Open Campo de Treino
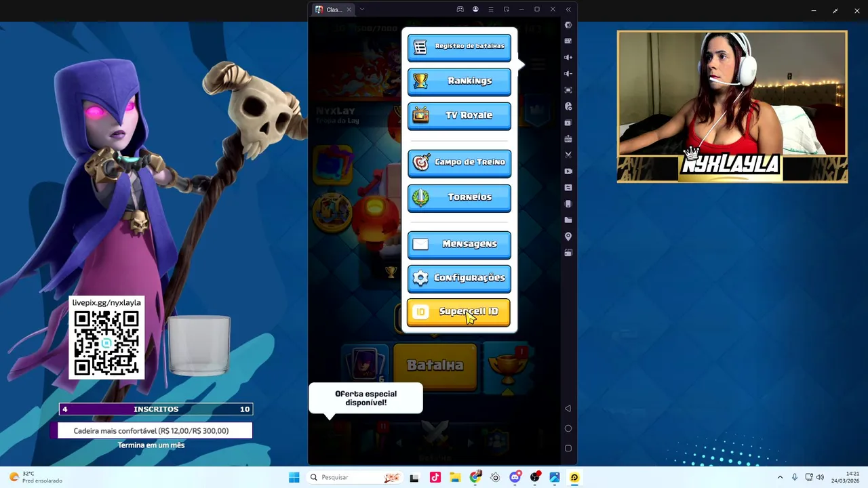868x488 pixels. point(459,163)
